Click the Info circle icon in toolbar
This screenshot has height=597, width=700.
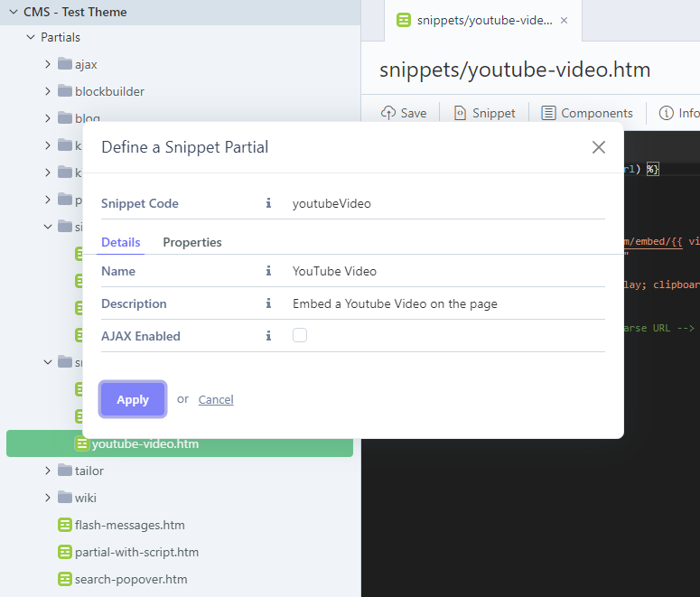pyautogui.click(x=667, y=113)
